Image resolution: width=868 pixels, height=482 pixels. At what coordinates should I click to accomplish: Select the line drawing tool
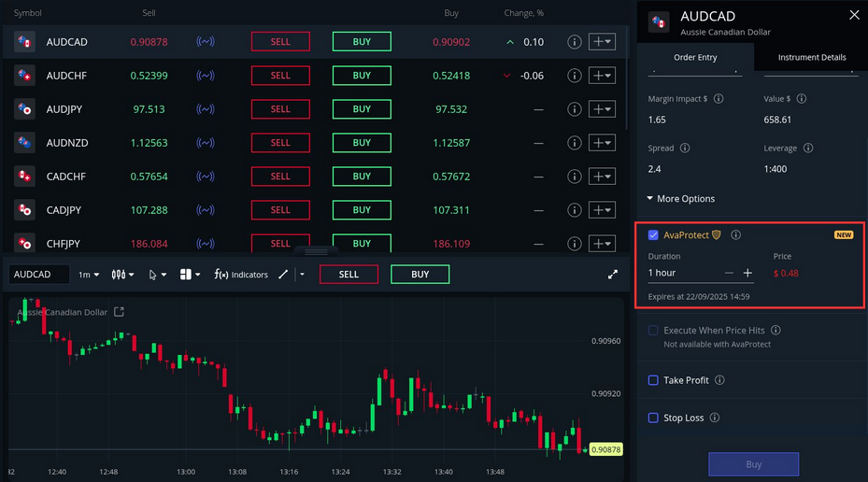[x=283, y=275]
